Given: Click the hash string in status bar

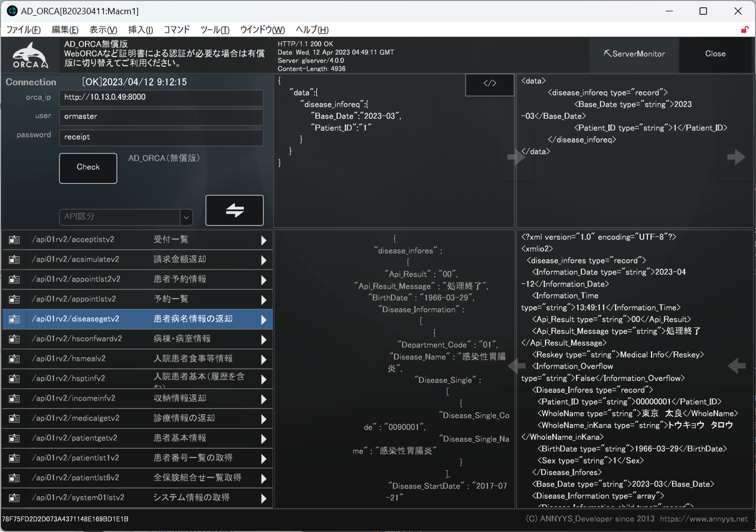Looking at the screenshot, I should [66, 519].
